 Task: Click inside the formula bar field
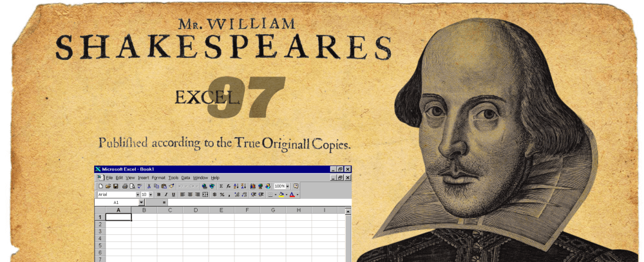pos(259,202)
